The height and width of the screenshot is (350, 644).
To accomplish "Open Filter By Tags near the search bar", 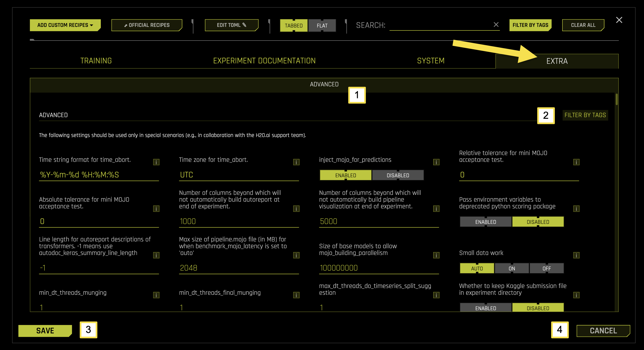I will pos(530,25).
